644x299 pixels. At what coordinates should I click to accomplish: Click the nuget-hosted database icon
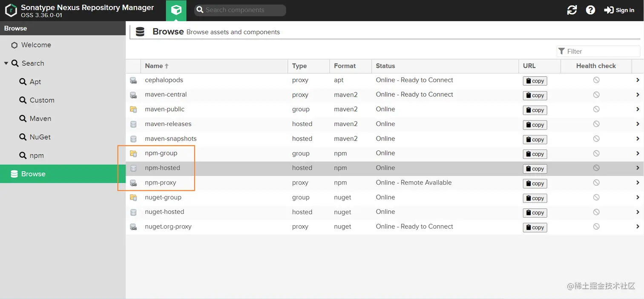click(133, 212)
